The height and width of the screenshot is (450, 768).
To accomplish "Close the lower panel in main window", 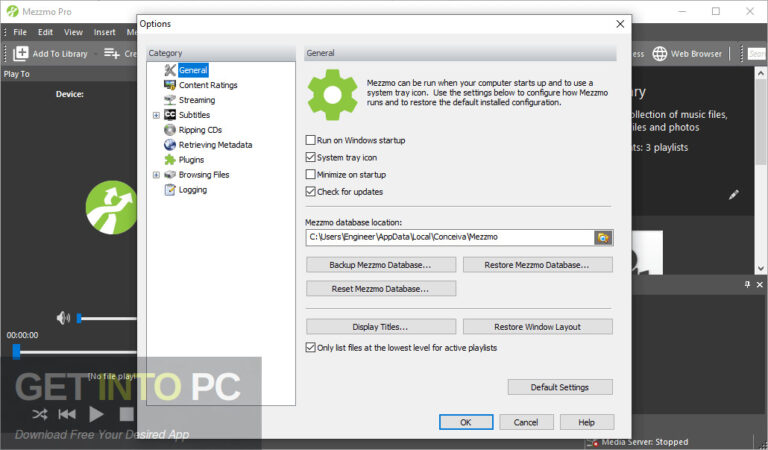I will [x=760, y=284].
